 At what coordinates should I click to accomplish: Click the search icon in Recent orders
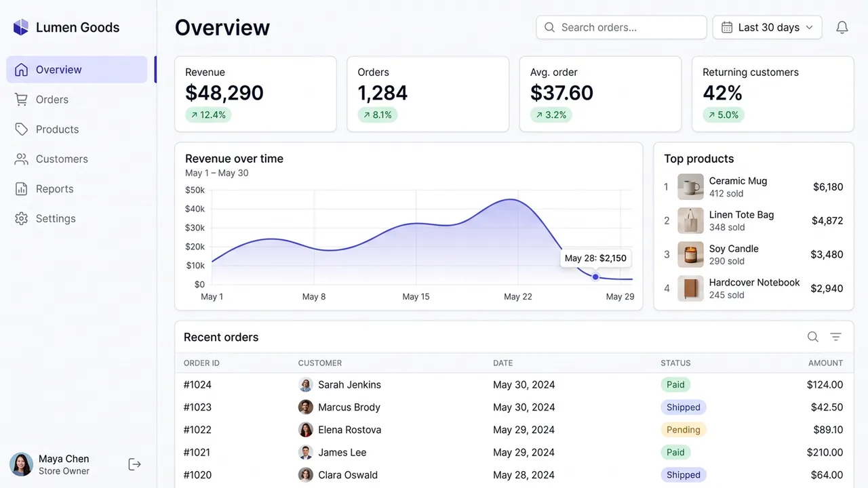(812, 337)
